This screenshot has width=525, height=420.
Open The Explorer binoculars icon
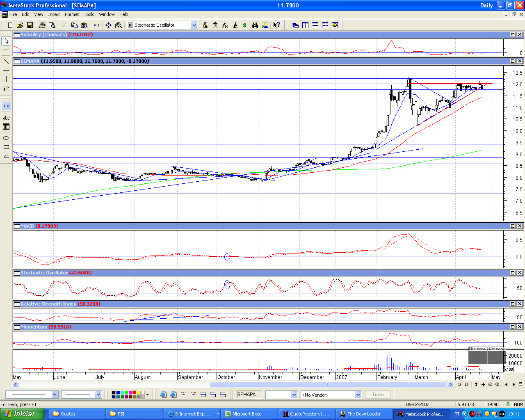255,25
